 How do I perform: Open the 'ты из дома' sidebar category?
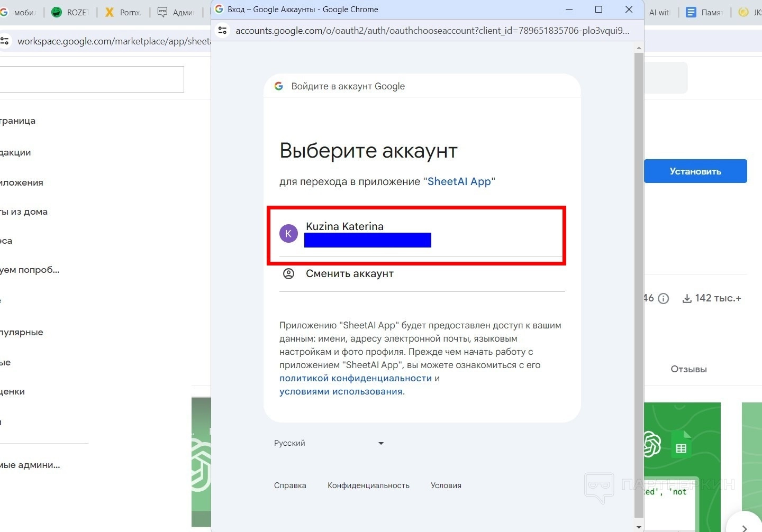pyautogui.click(x=24, y=212)
